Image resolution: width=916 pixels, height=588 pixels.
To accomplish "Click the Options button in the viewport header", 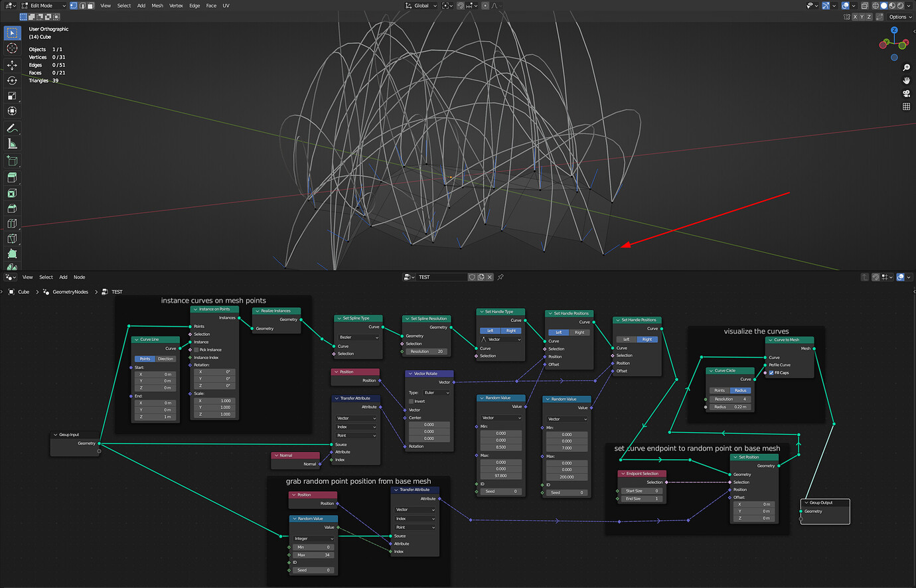I will click(899, 17).
